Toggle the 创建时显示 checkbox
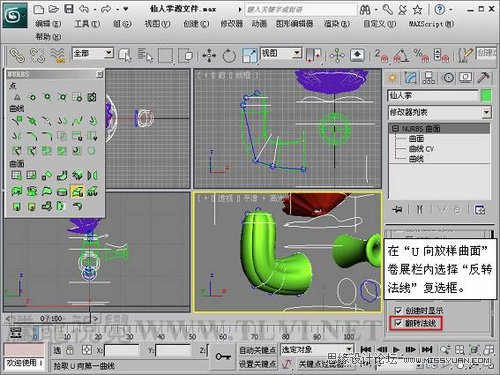Screen dimensions: 500x375 [398, 310]
